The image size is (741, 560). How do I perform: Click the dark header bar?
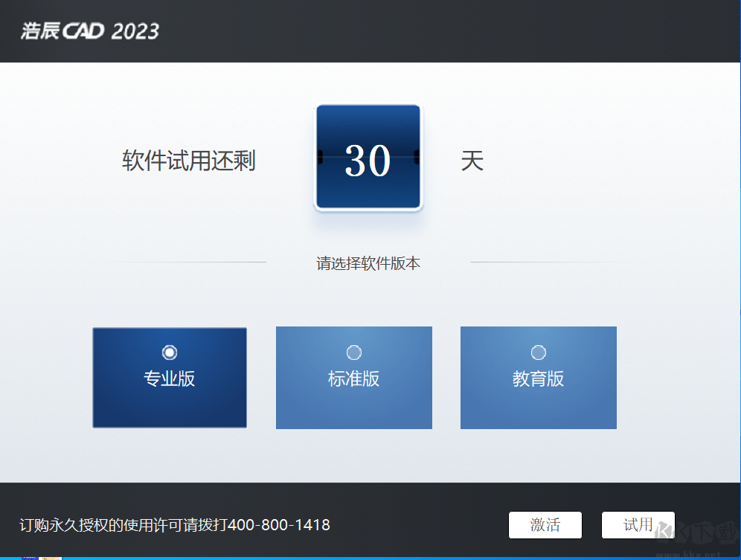[372, 31]
